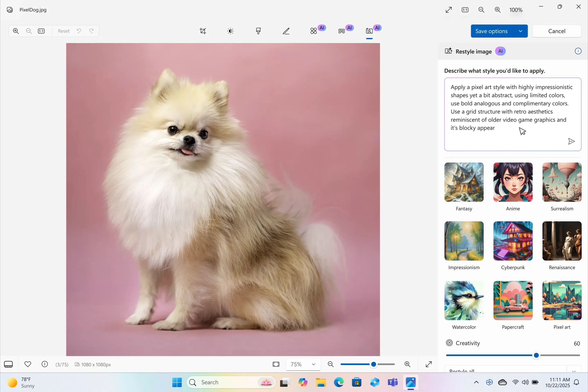This screenshot has height=392, width=588.
Task: Click the fit to window icon
Action: pos(276,364)
